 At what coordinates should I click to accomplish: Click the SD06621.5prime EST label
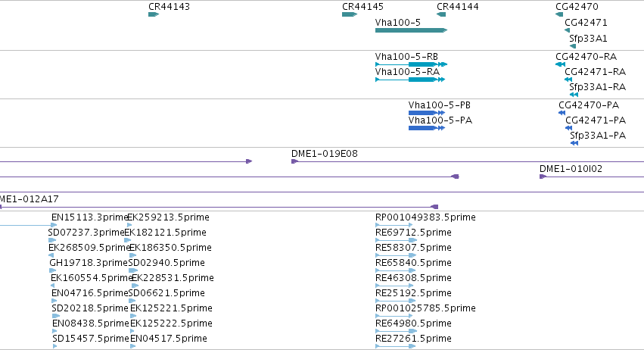click(166, 293)
